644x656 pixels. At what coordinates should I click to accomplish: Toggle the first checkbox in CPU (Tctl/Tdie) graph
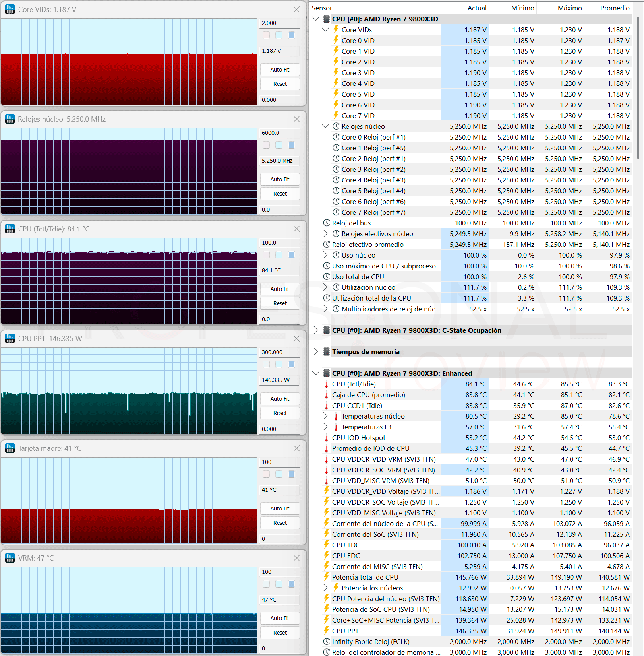click(x=266, y=255)
